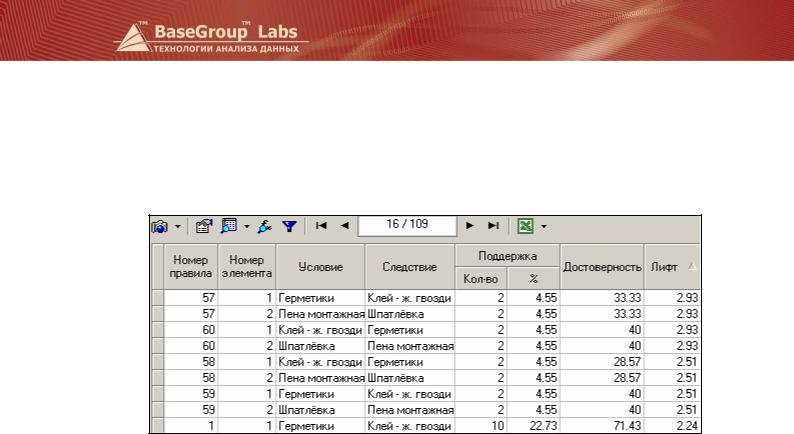Click Клей - ж. гвозди in rule 58 row
This screenshot has height=434, width=794.
320,362
